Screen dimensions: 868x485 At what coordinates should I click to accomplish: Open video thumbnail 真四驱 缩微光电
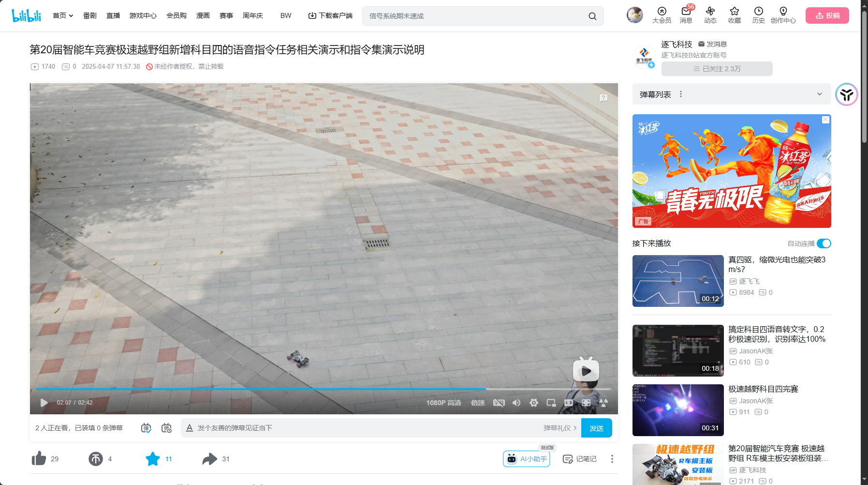tap(678, 281)
